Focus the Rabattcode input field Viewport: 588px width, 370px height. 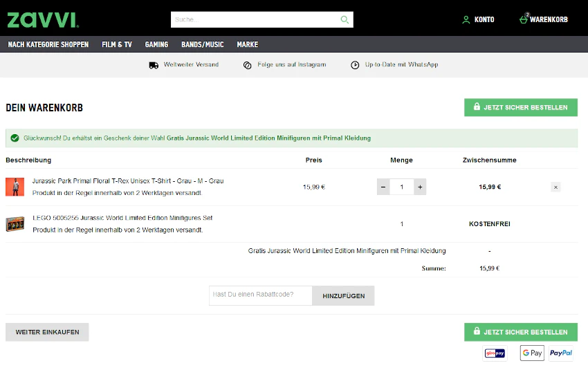tap(261, 295)
